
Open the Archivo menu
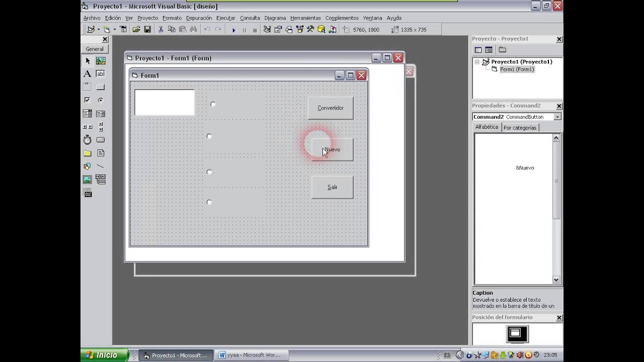[92, 18]
